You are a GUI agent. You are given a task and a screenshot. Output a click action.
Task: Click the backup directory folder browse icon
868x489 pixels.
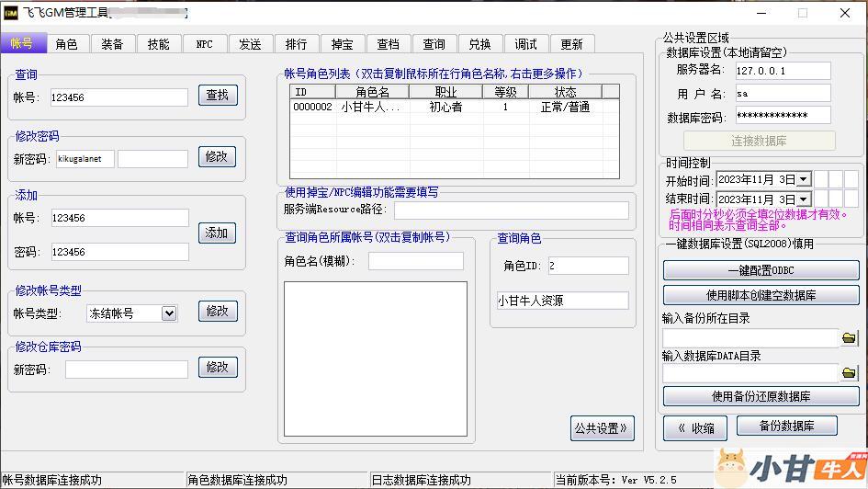[x=849, y=338]
